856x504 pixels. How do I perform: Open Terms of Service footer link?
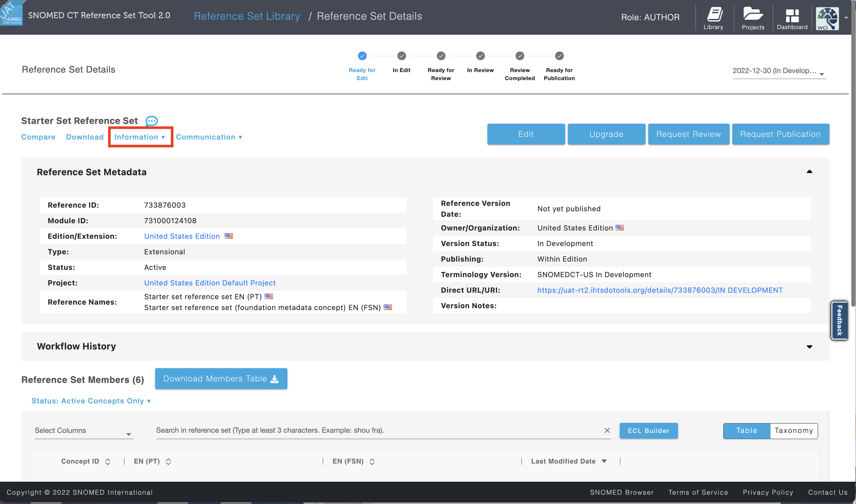tap(698, 492)
